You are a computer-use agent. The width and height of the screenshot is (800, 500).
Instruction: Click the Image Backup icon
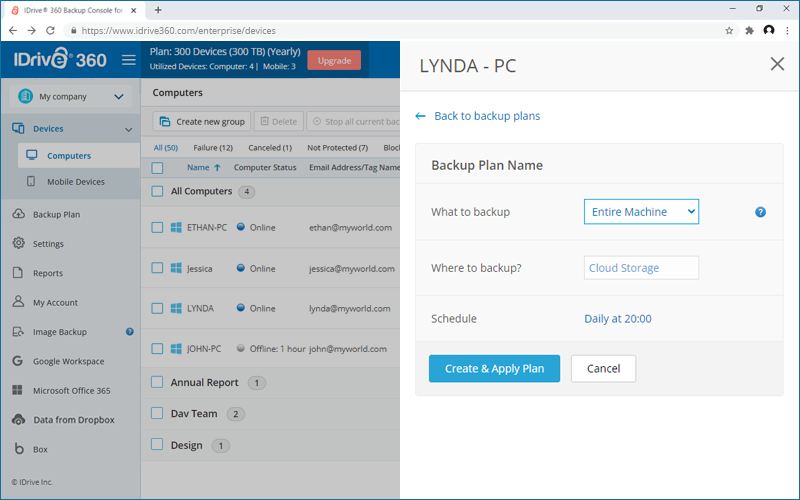pos(18,332)
